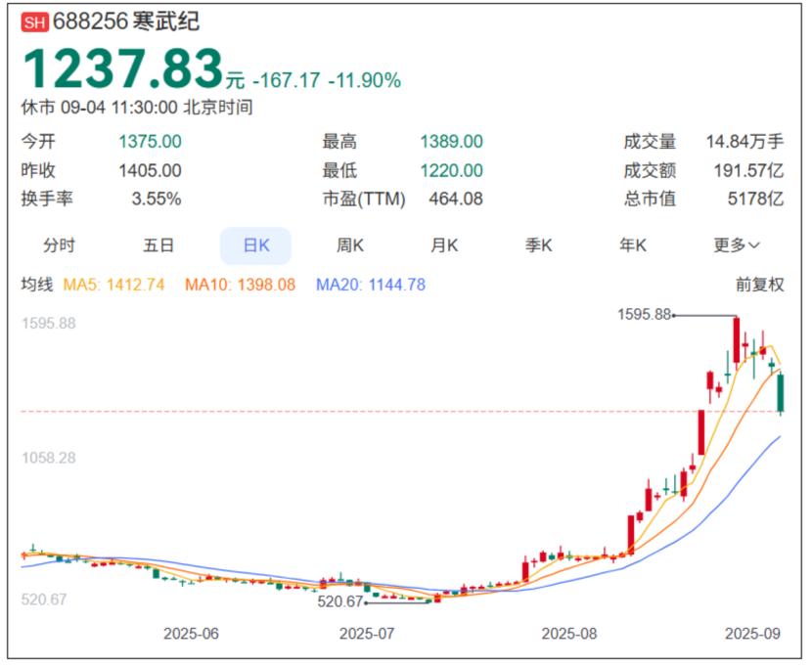Click the MA10 moving average label
Image resolution: width=812 pixels, height=665 pixels.
240,285
